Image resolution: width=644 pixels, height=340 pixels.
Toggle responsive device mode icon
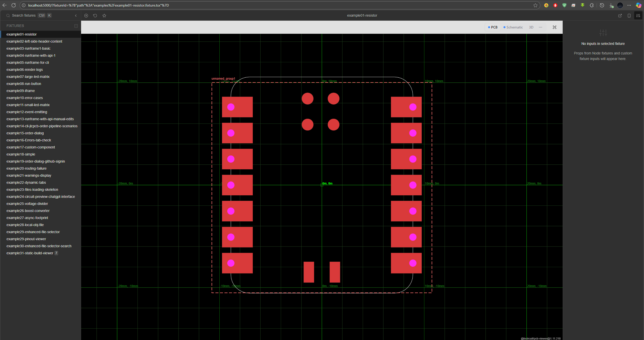point(629,16)
